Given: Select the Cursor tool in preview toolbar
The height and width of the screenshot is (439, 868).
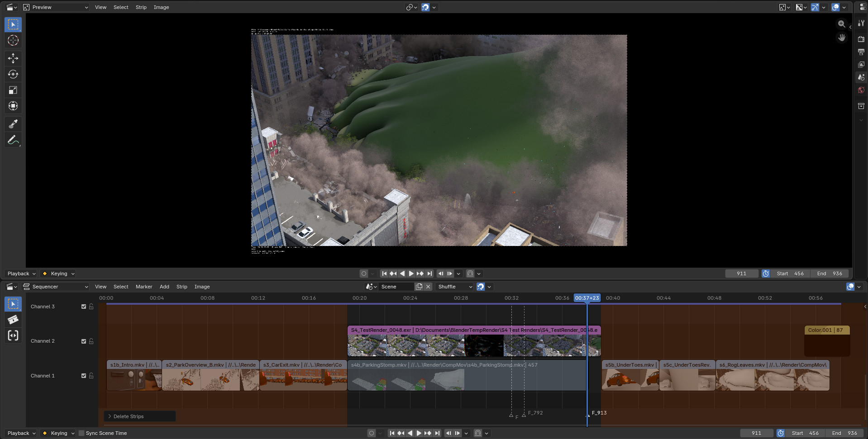Looking at the screenshot, I should [13, 40].
